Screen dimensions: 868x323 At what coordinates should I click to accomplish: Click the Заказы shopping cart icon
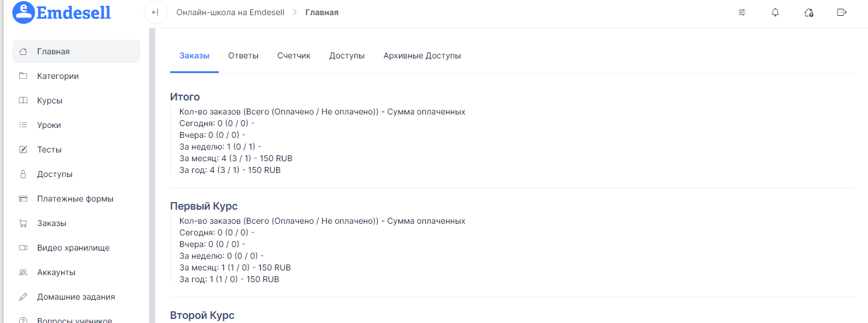click(23, 223)
